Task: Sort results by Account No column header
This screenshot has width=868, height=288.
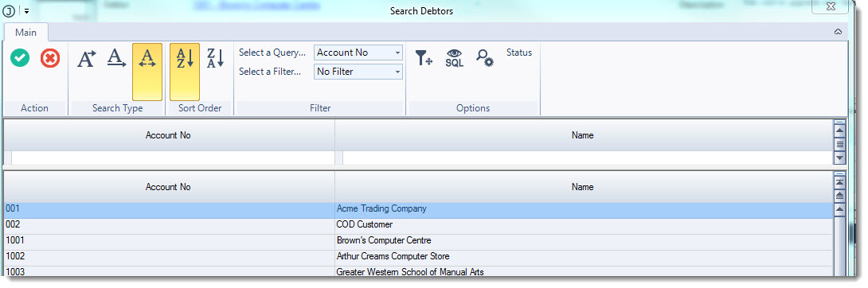Action: pyautogui.click(x=168, y=187)
